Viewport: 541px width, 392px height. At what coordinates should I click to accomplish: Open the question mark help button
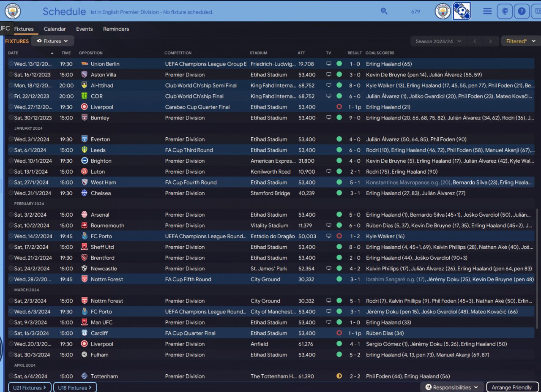[x=522, y=11]
